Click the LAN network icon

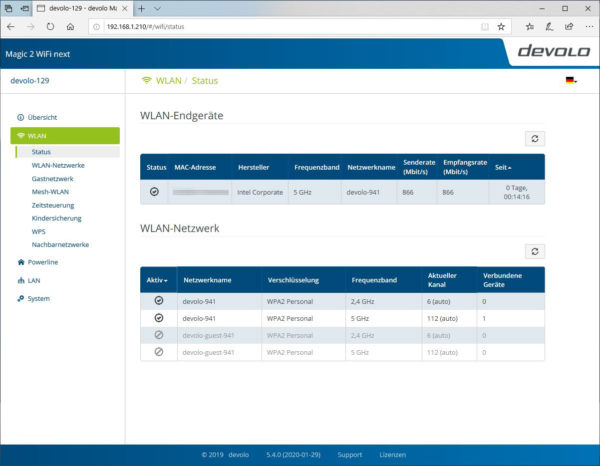(x=21, y=280)
